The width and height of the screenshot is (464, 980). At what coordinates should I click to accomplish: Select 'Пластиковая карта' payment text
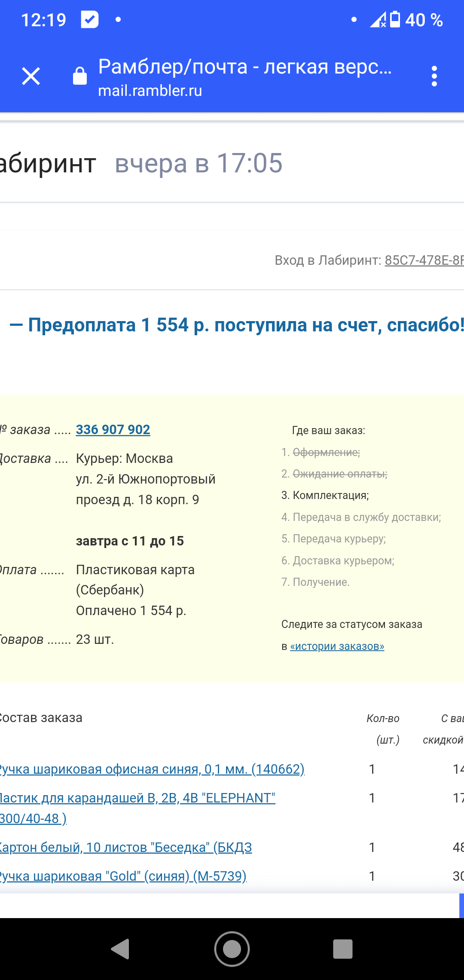[x=135, y=570]
